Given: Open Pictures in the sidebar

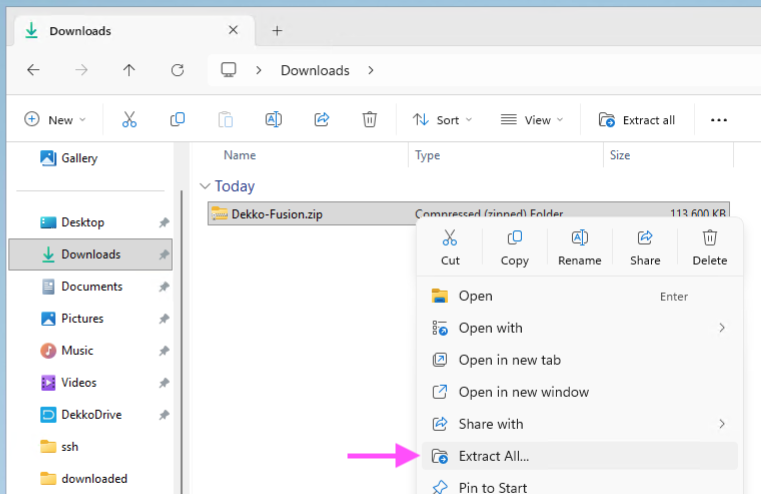Looking at the screenshot, I should 90,318.
